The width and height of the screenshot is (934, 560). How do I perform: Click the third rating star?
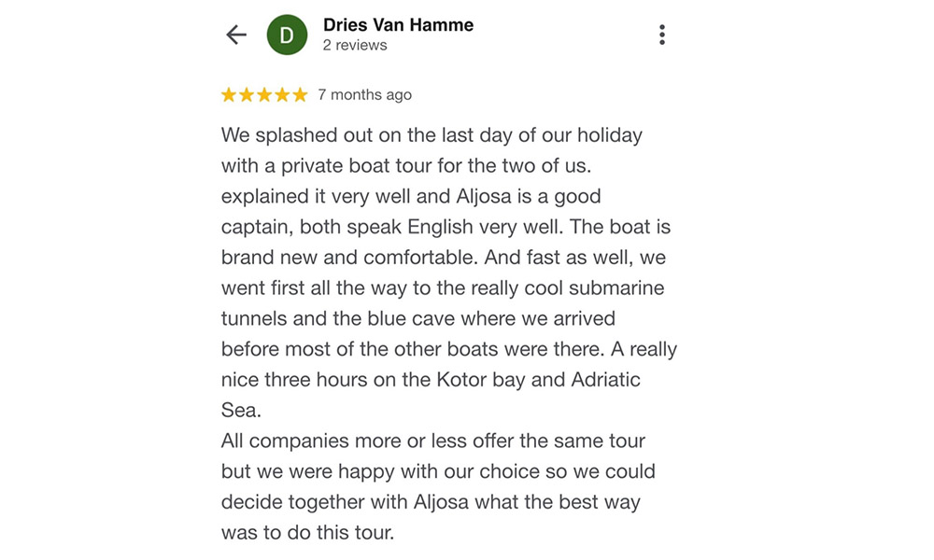264,94
